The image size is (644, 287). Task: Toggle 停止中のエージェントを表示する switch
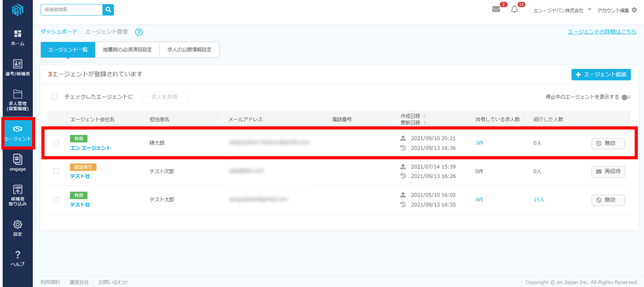pyautogui.click(x=626, y=97)
